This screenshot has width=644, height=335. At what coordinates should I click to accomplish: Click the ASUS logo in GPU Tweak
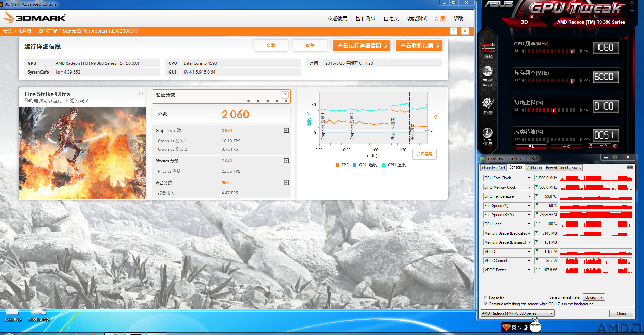[499, 4]
